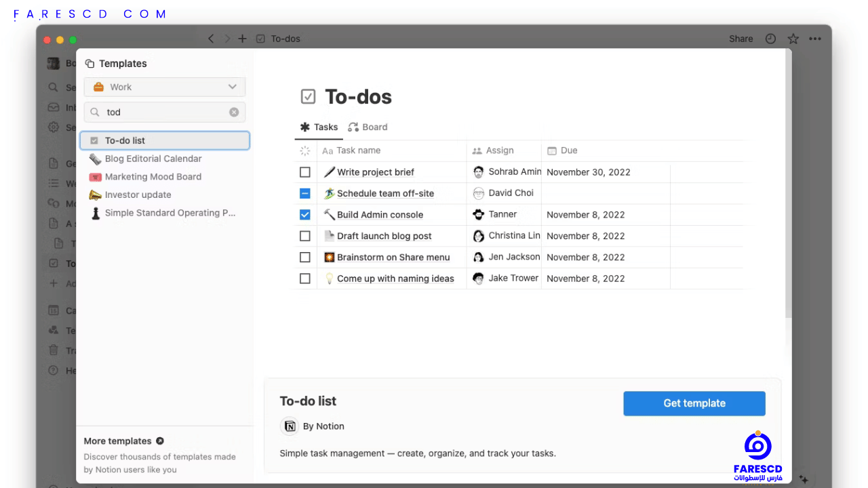
Task: Click the Assign column header
Action: point(493,150)
